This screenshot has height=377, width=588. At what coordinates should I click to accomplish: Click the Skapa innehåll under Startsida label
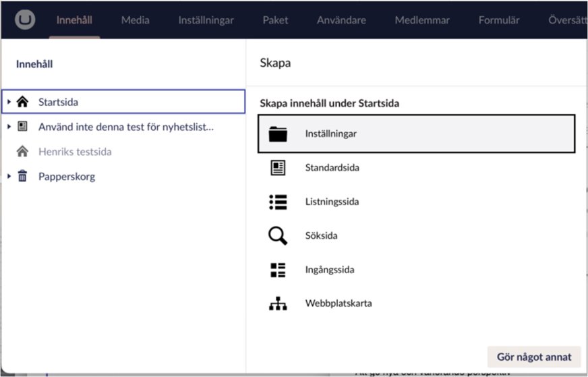329,103
